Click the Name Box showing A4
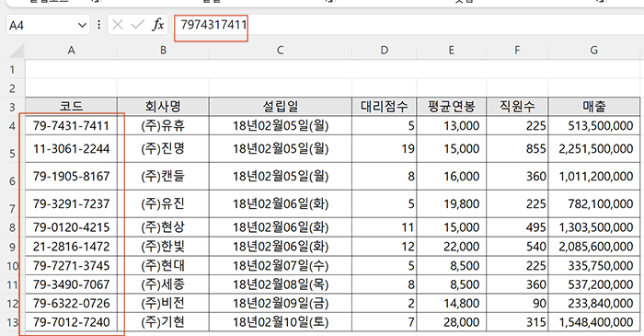The width and height of the screenshot is (644, 336). click(49, 26)
